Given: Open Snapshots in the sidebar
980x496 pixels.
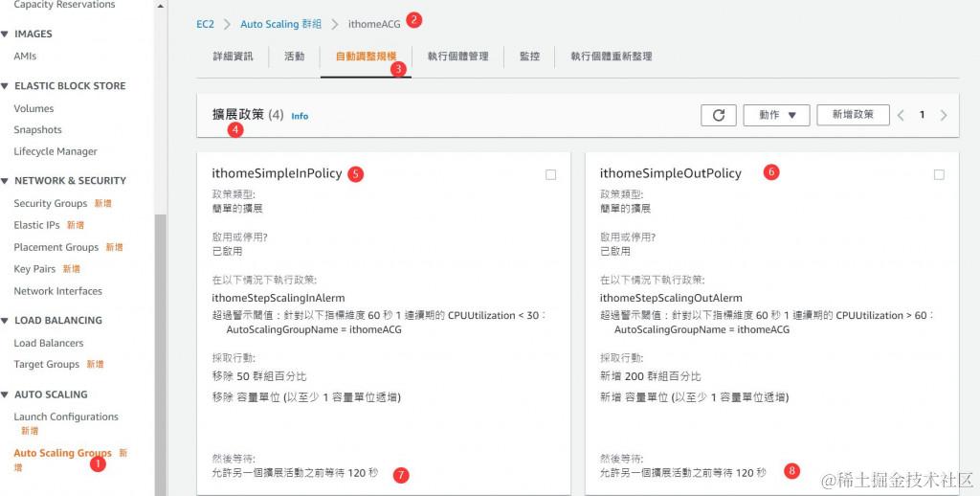Looking at the screenshot, I should click(37, 130).
